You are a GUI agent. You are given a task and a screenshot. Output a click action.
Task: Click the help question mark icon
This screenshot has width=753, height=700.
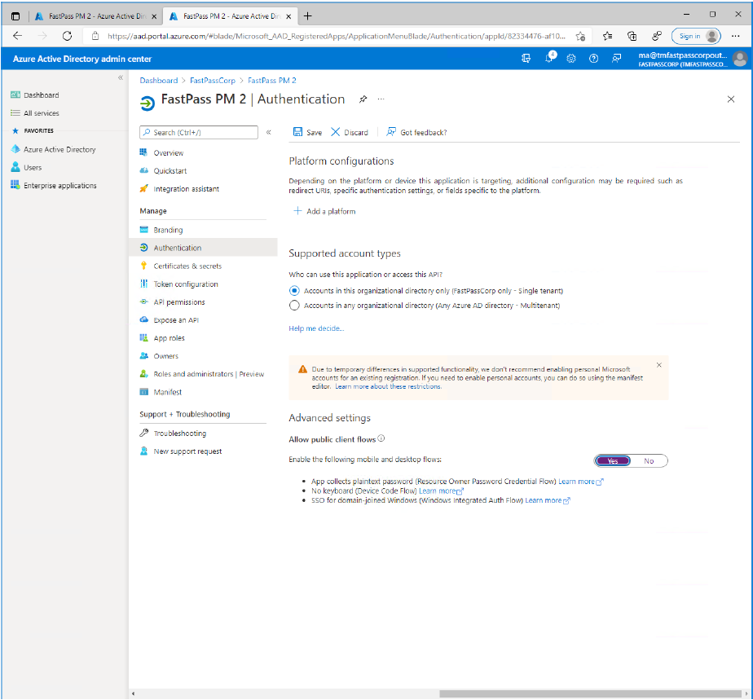pos(593,59)
